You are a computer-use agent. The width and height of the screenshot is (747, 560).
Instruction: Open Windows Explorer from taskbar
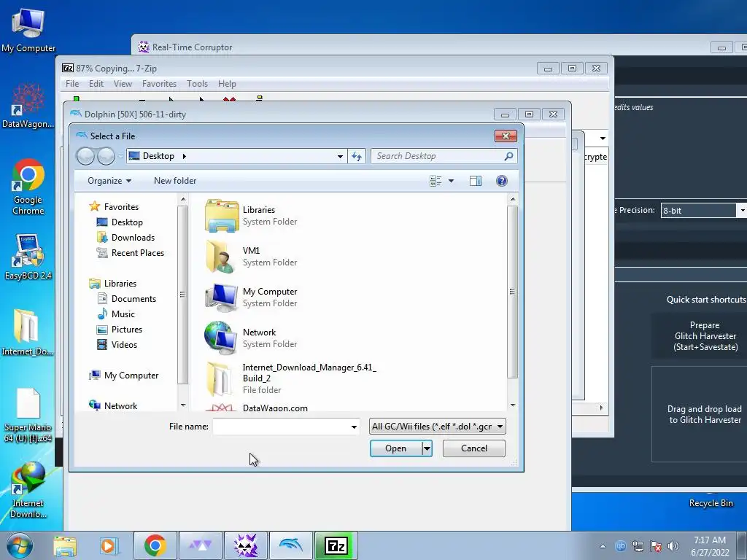click(65, 545)
